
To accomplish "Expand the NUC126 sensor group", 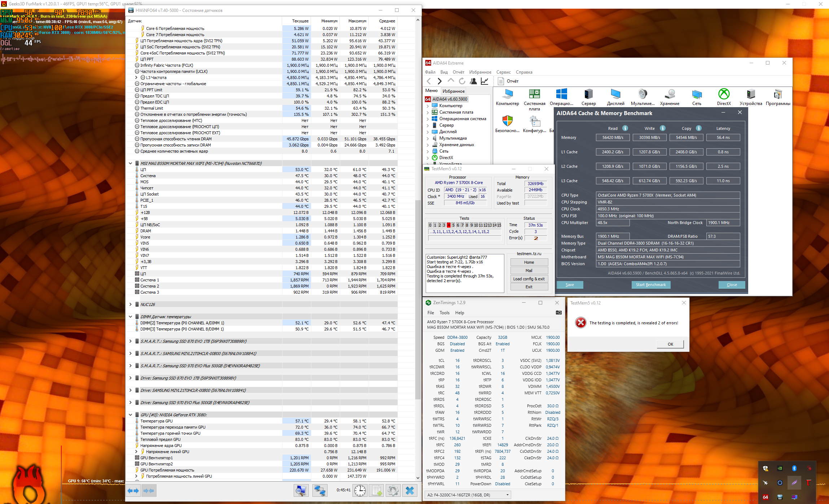I will tap(131, 304).
